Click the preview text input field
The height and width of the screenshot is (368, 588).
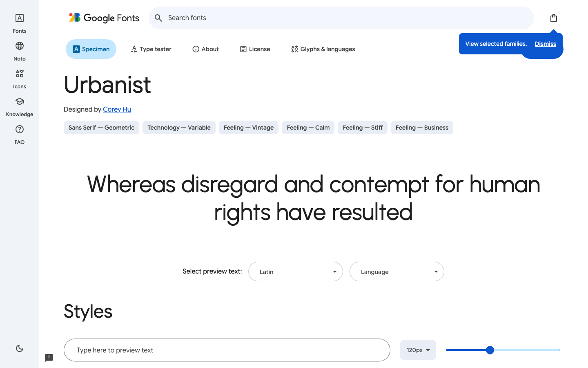tap(227, 350)
